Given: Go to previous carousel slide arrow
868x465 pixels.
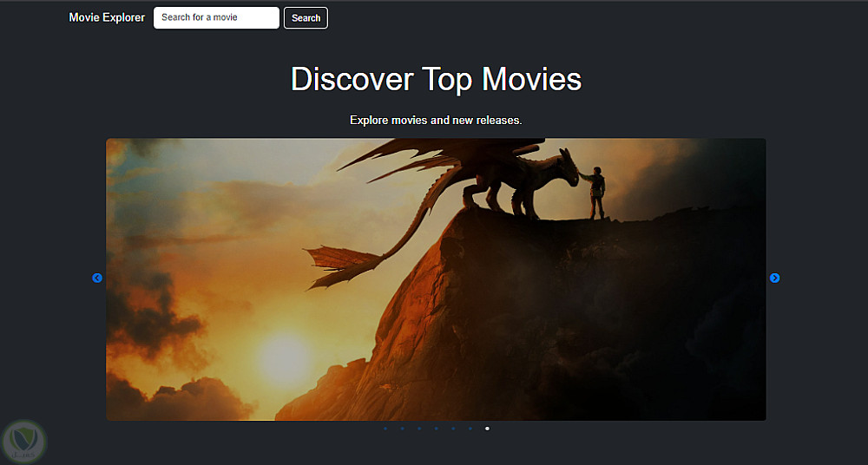Looking at the screenshot, I should point(97,278).
